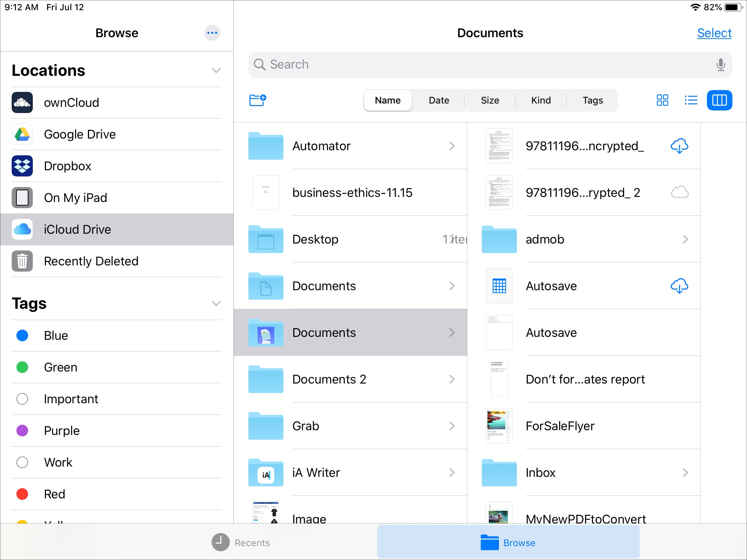Open the business-ethics-11.15 document
Image resolution: width=747 pixels, height=560 pixels.
[350, 192]
